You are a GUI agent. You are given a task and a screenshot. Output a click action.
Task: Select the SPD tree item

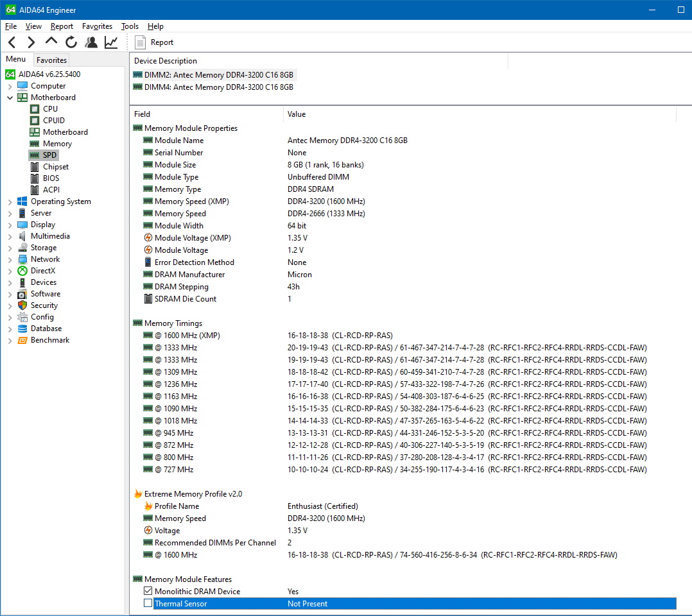pos(43,155)
